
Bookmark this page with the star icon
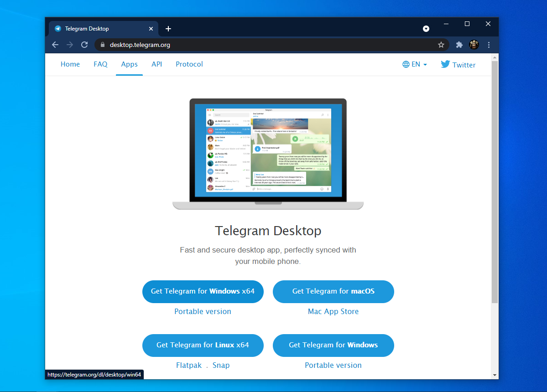click(441, 45)
